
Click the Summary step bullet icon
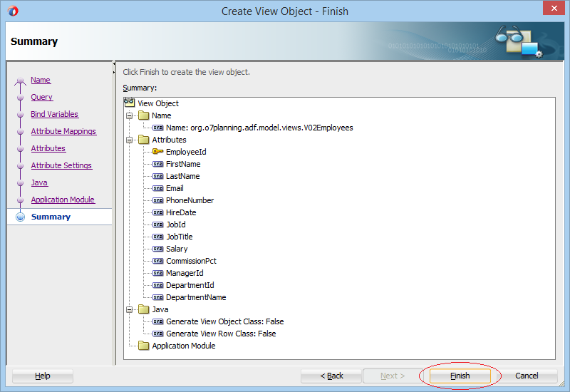(21, 217)
